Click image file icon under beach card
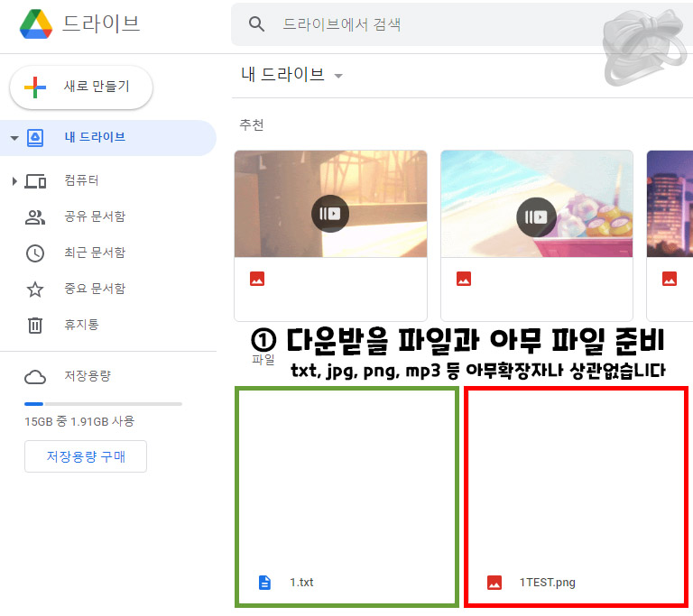Viewport: 693px width, 616px height. 464,280
